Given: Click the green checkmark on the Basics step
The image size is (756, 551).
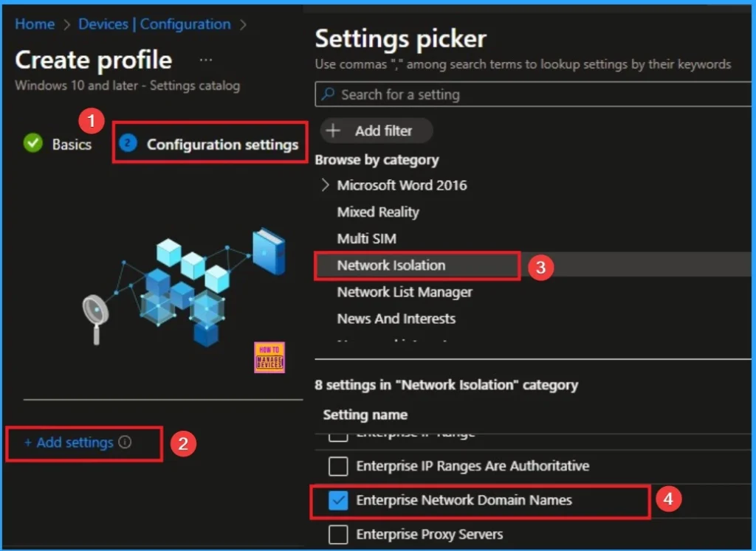Looking at the screenshot, I should coord(32,143).
